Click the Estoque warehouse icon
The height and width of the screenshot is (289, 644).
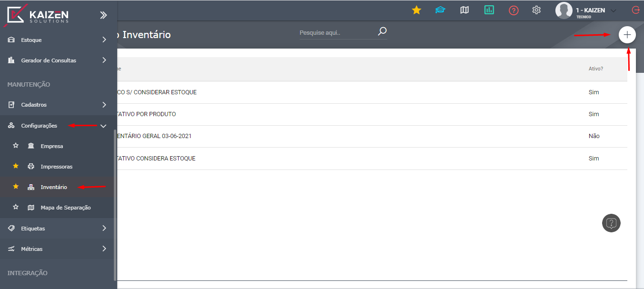tap(11, 40)
